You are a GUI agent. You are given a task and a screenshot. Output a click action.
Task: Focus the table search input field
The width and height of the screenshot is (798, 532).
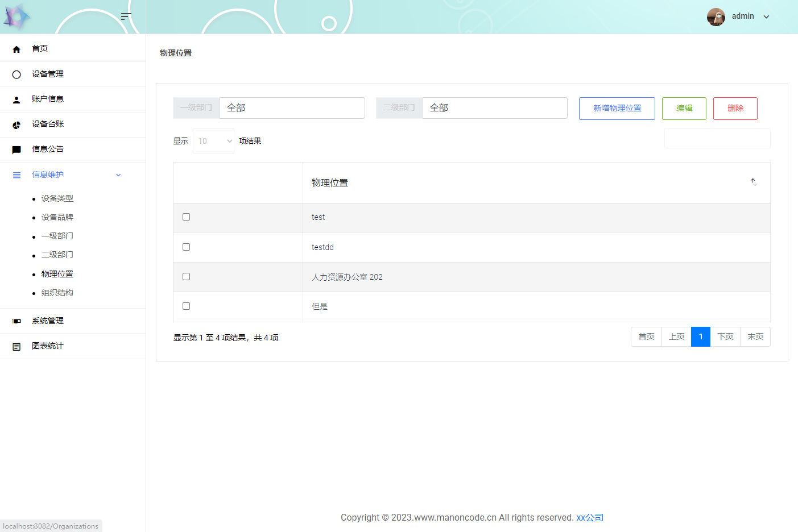click(717, 138)
